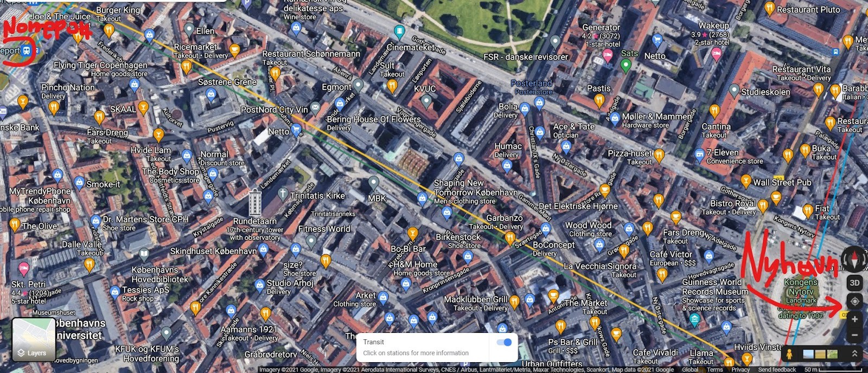Select the 7-Eleven convenience store pin
The height and width of the screenshot is (373, 868).
pyautogui.click(x=699, y=156)
